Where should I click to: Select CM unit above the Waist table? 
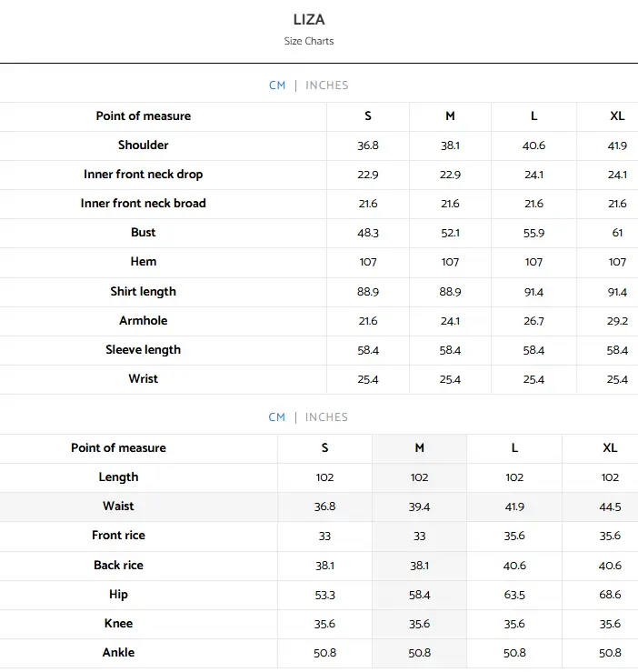tap(277, 417)
